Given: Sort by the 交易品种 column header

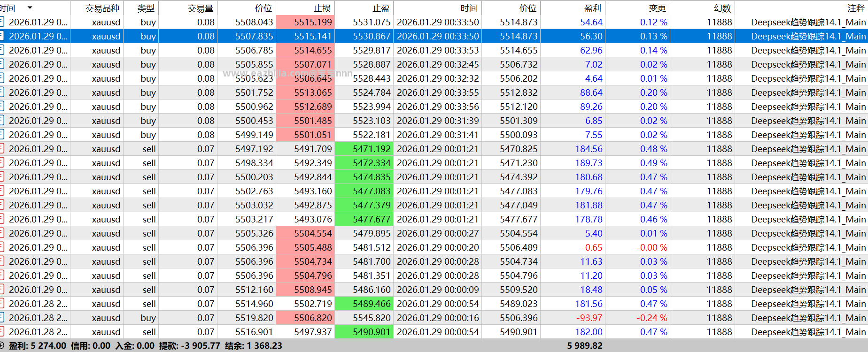Looking at the screenshot, I should pos(102,8).
